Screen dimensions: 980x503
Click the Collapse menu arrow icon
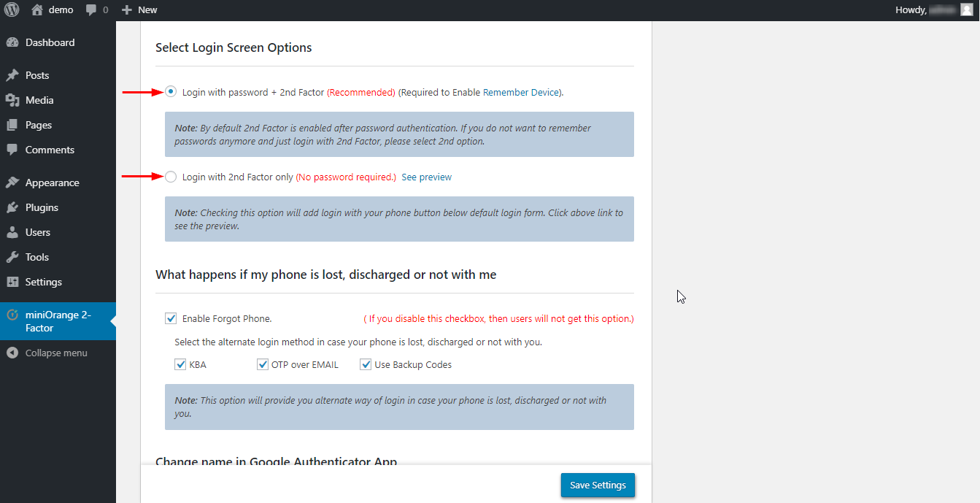12,353
